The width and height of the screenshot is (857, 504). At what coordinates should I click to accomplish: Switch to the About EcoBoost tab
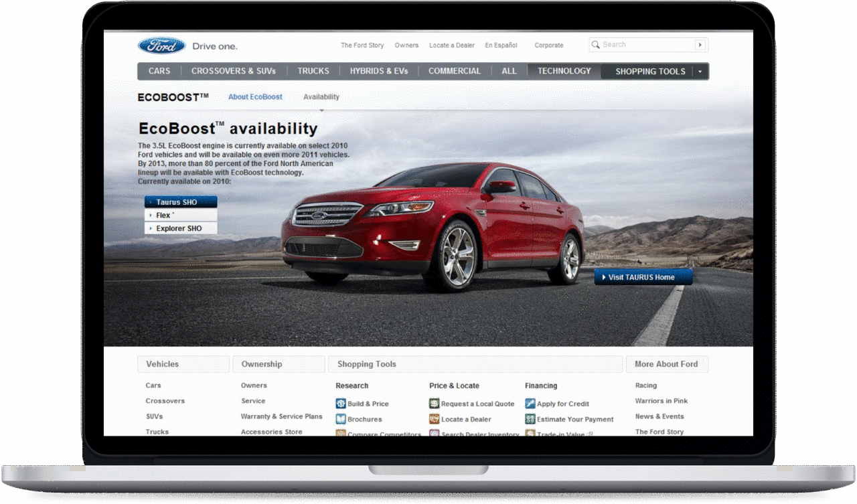tap(255, 97)
